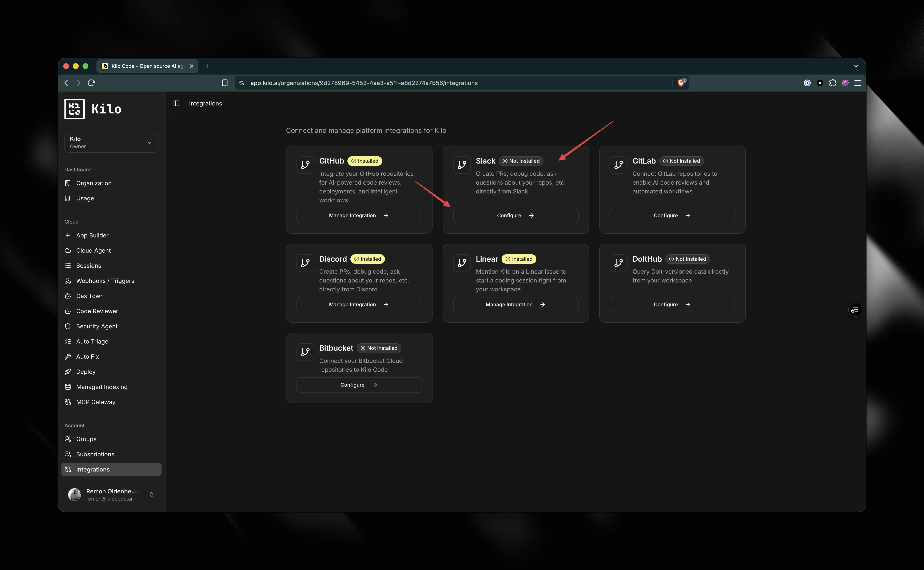Click the Slack integration branch icon
Viewport: 924px width, 570px height.
point(462,165)
